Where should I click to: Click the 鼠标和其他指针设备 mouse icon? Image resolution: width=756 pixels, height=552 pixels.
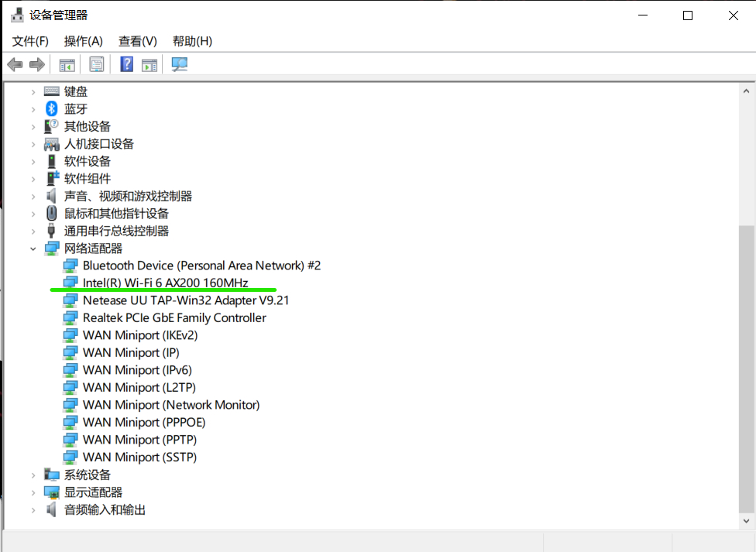52,213
